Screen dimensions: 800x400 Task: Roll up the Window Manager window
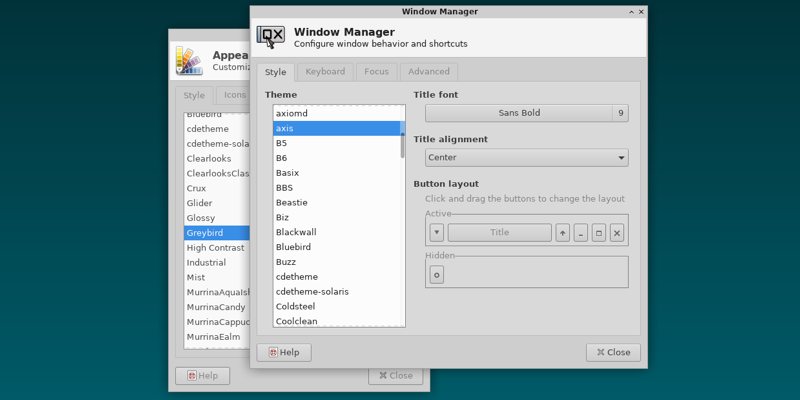(x=631, y=12)
